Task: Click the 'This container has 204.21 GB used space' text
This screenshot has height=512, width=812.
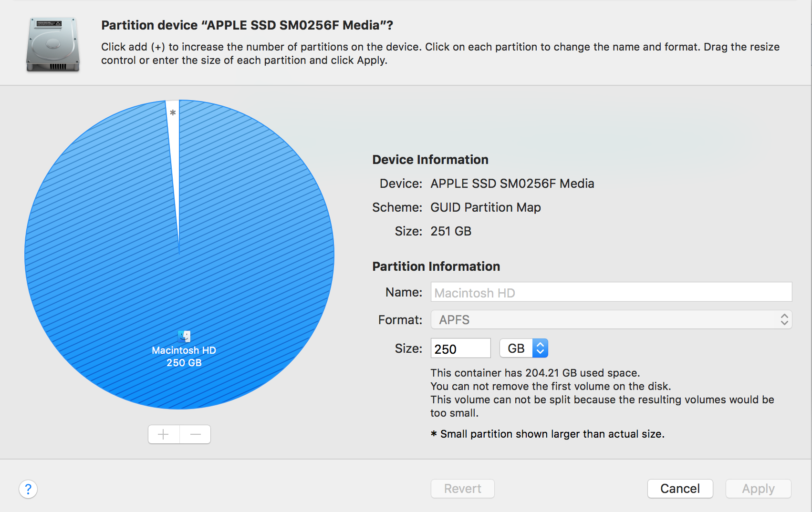Action: point(535,373)
